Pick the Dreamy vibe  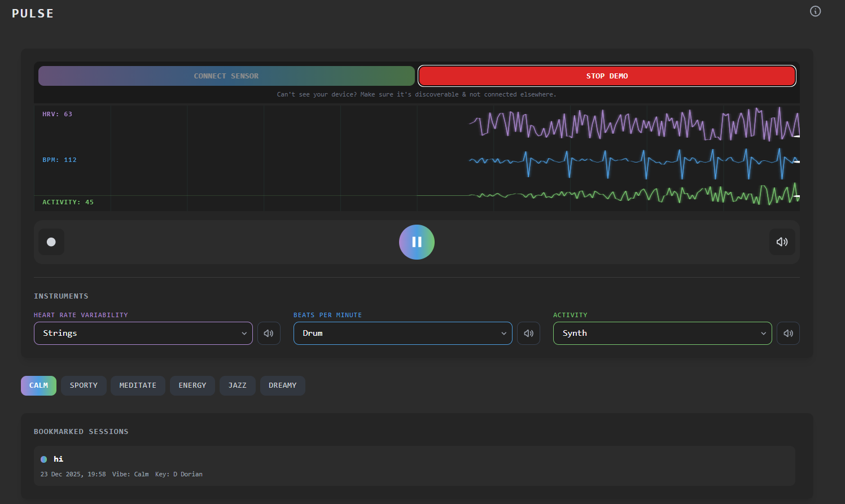coord(282,385)
